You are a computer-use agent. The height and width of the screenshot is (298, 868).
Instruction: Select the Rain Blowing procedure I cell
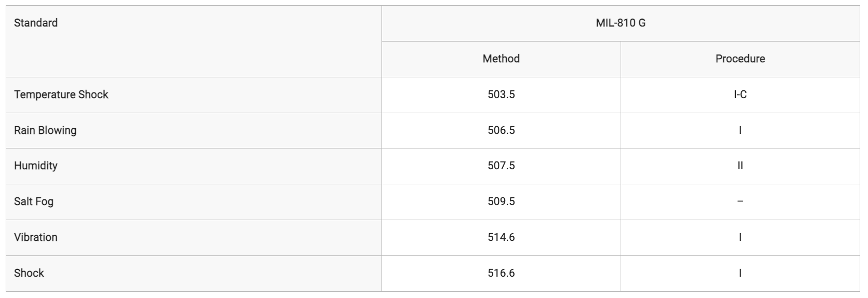click(740, 130)
